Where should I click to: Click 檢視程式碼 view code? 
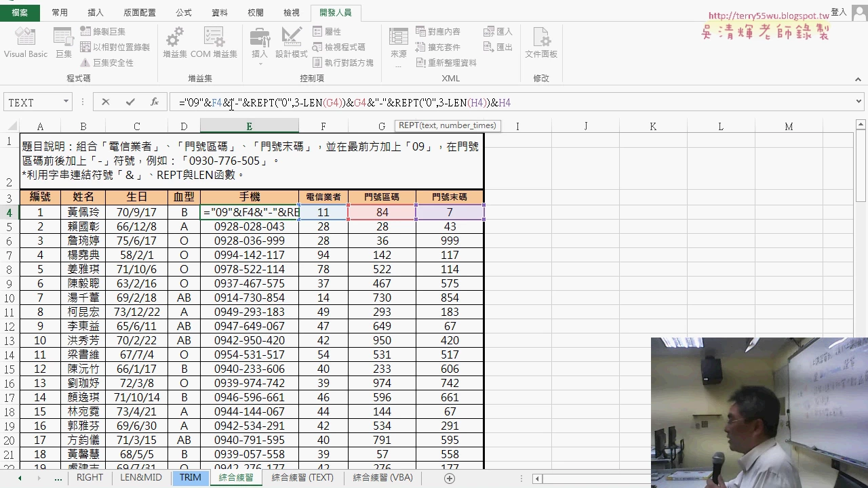[x=339, y=47]
